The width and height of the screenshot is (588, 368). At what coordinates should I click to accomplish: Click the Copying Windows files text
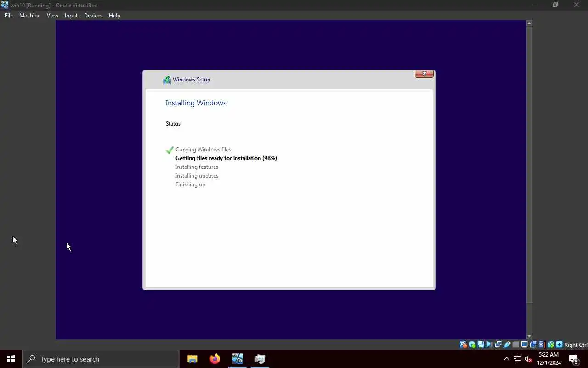coord(203,149)
